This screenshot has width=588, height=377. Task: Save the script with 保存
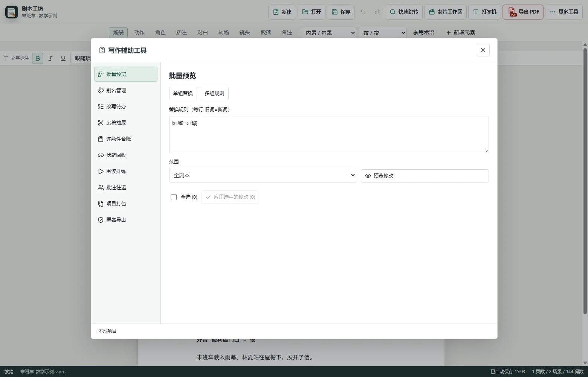point(341,12)
